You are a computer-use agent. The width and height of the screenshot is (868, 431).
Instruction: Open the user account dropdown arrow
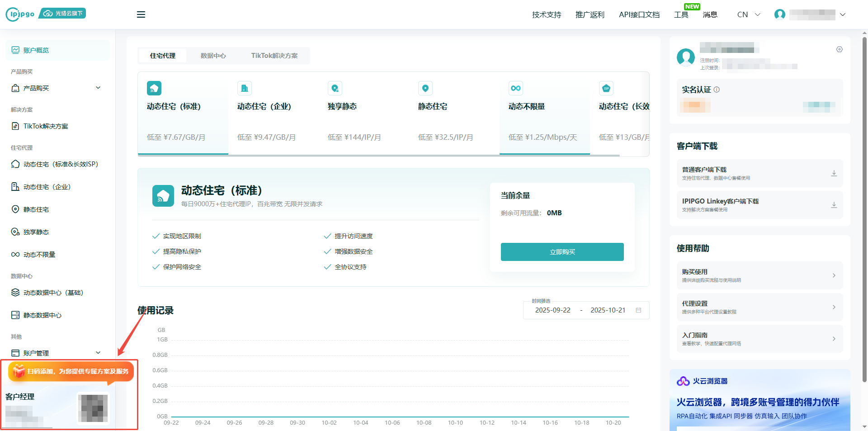(843, 14)
